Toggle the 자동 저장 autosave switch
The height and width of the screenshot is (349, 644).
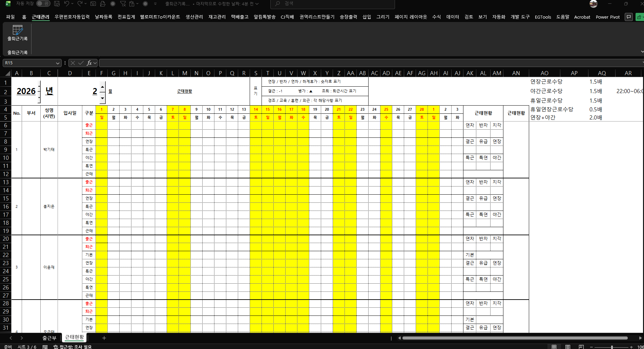pyautogui.click(x=43, y=4)
